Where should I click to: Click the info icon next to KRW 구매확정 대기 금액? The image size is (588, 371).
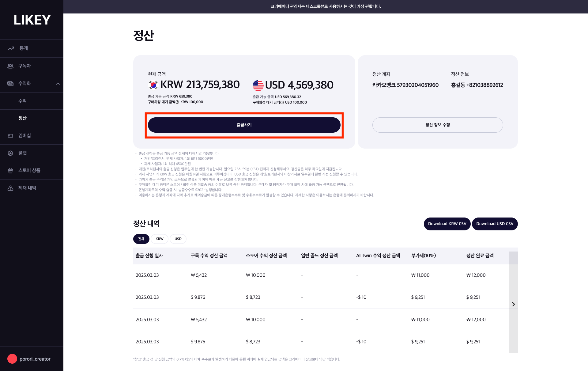point(177,102)
